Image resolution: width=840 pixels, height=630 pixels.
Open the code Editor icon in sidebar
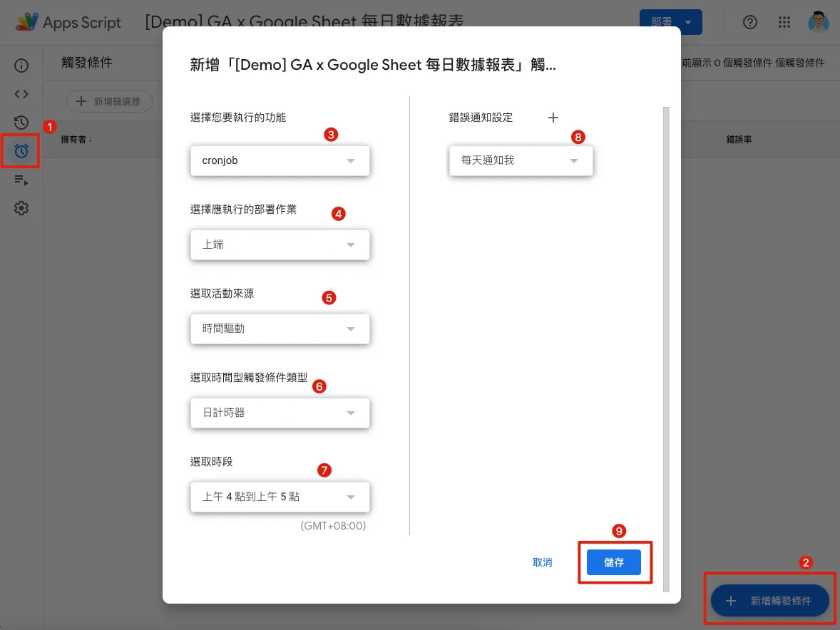[x=21, y=94]
